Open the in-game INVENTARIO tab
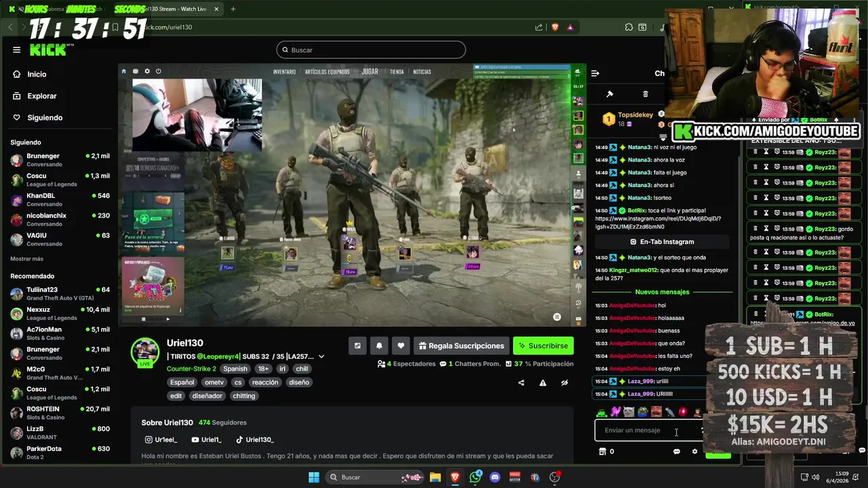Screen dimensions: 868x488 point(284,72)
